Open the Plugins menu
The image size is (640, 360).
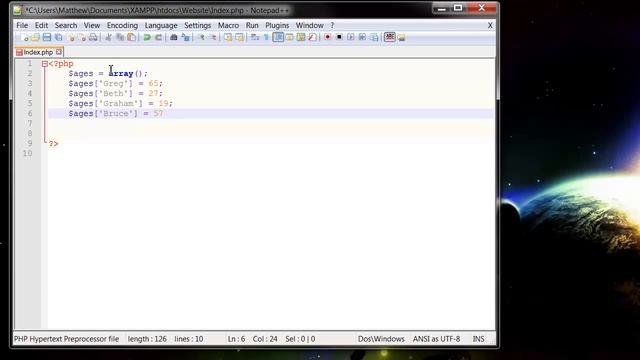click(277, 25)
